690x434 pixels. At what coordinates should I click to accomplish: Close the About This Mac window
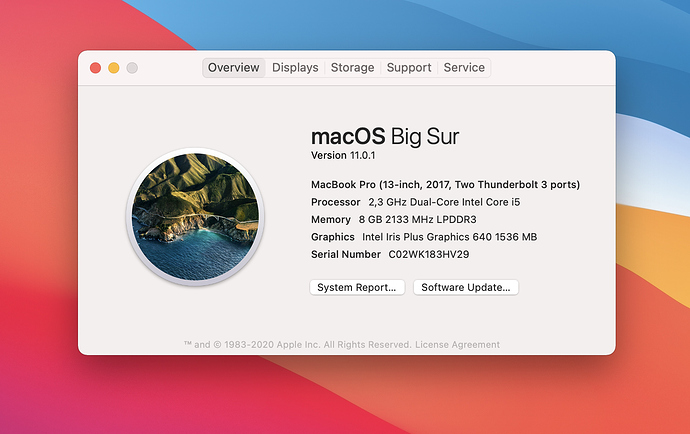tap(95, 68)
